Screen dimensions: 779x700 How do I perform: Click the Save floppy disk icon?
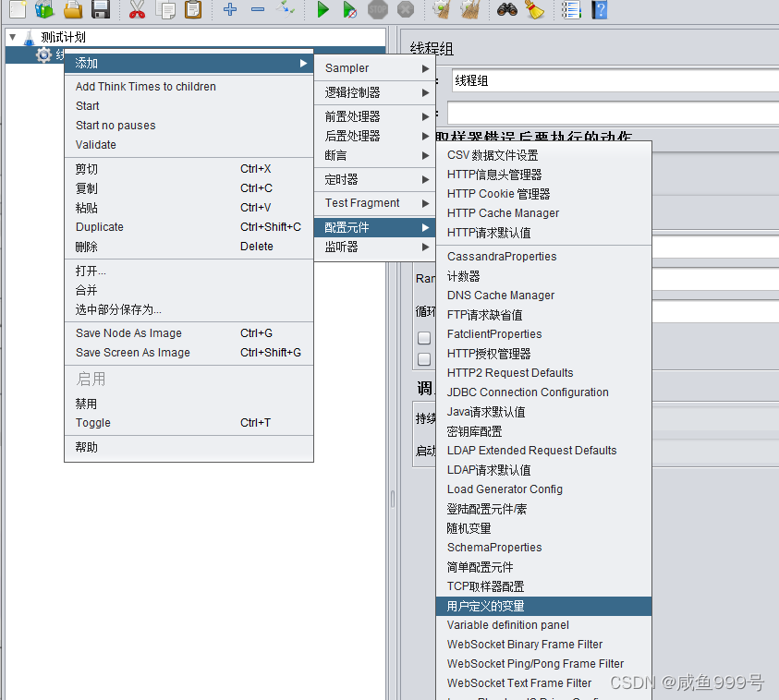click(x=101, y=9)
